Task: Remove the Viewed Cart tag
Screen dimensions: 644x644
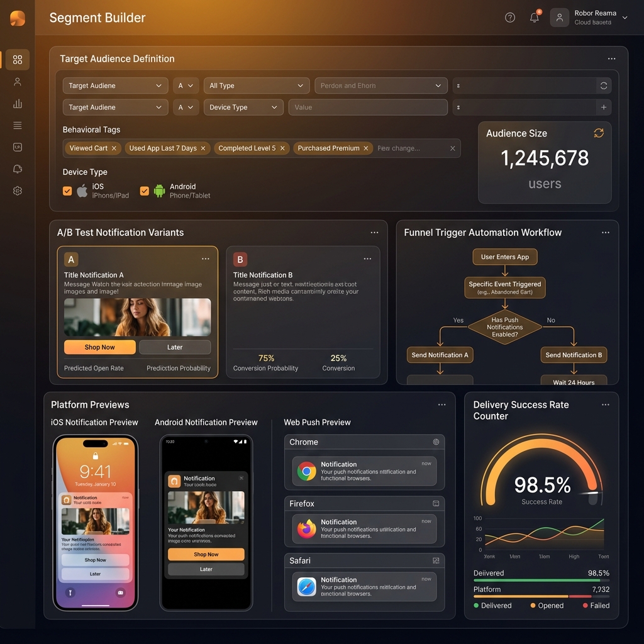Action: tap(114, 148)
